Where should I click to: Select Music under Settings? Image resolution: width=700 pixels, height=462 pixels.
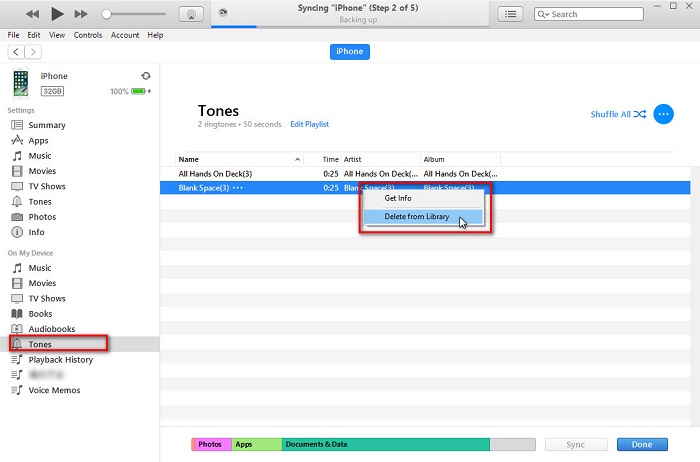40,156
